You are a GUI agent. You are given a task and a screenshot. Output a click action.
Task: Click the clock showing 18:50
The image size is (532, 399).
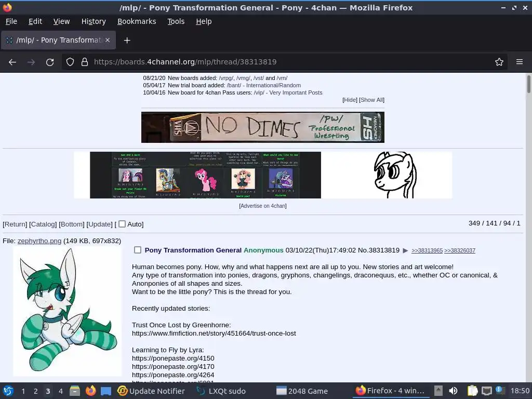tap(520, 391)
